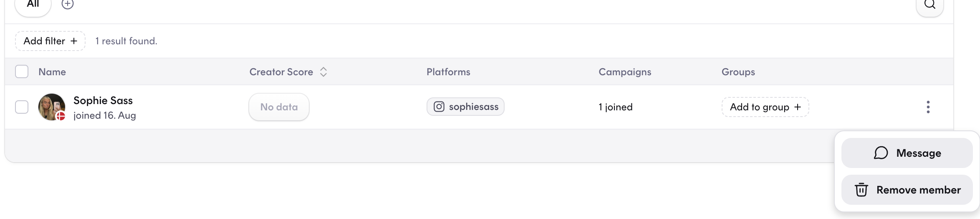Screen dimensions: 980x219
Task: Click the plus sign in Add to group
Action: (797, 107)
